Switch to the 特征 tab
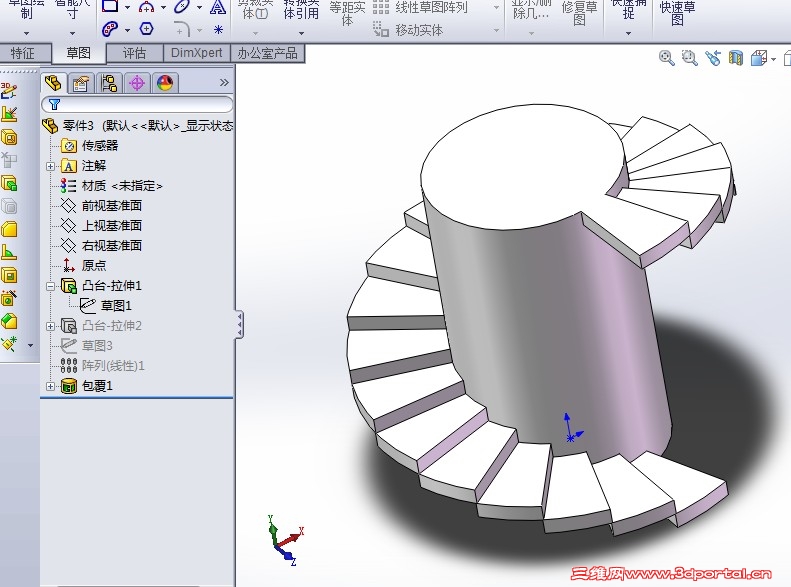791x587 pixels. (23, 53)
